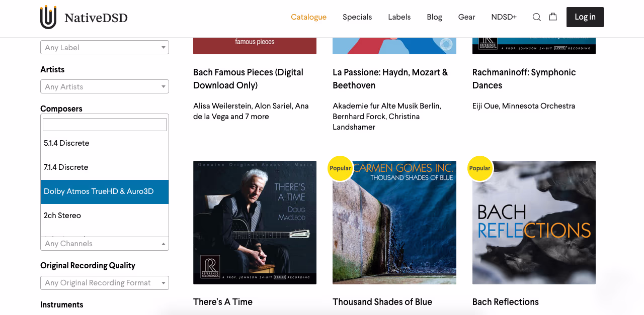Click the Popular badge on Thousand Shades of Blue
Viewport: 644px width, 315px height.
pyautogui.click(x=340, y=168)
